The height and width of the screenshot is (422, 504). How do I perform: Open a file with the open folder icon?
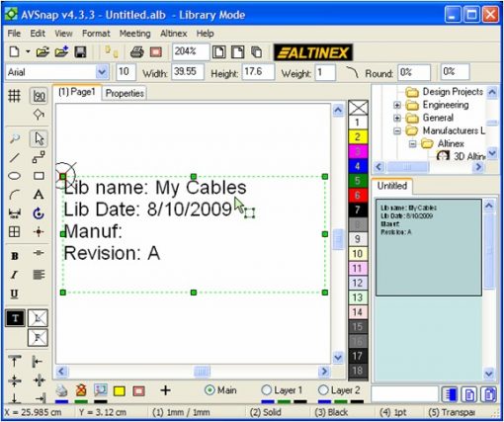pos(42,51)
